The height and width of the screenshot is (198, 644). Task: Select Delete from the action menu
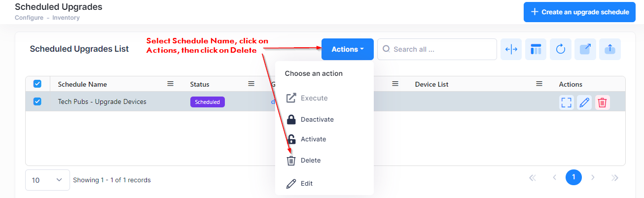(311, 161)
